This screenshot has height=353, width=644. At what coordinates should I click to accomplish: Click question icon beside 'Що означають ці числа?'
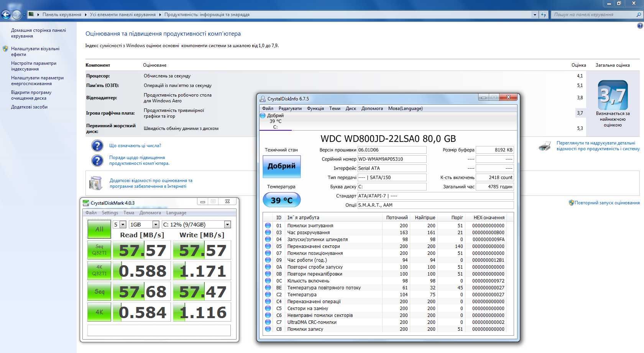pyautogui.click(x=97, y=146)
